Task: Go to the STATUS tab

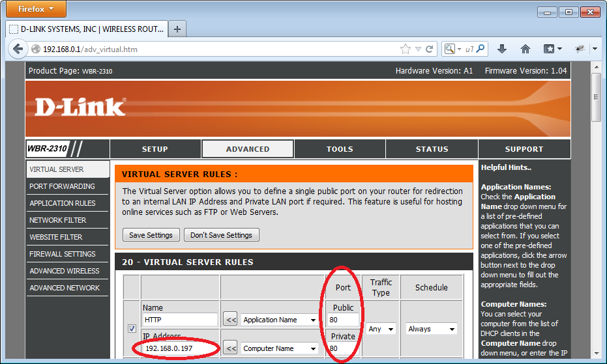Action: 432,149
